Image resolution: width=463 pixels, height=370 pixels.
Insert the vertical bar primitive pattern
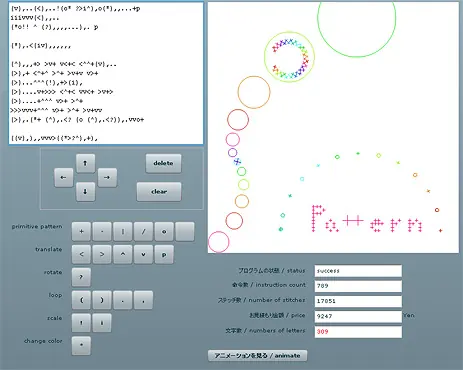click(123, 232)
